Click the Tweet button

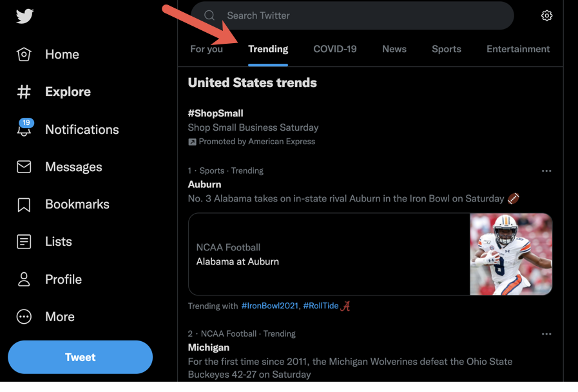[x=80, y=357]
